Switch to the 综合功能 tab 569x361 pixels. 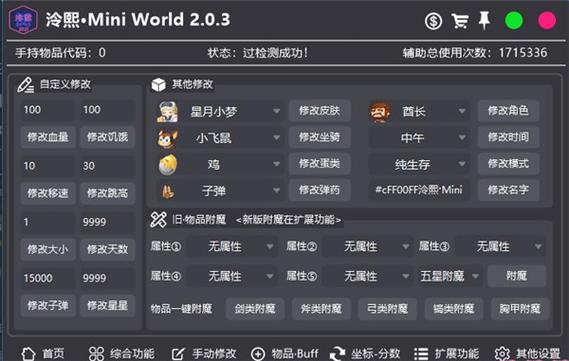(121, 353)
